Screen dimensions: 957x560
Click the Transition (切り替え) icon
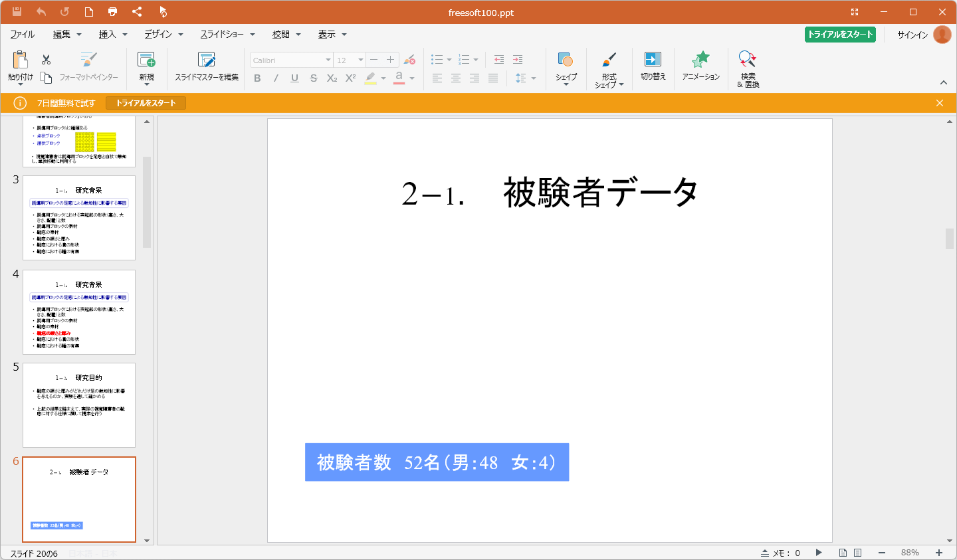pyautogui.click(x=653, y=60)
